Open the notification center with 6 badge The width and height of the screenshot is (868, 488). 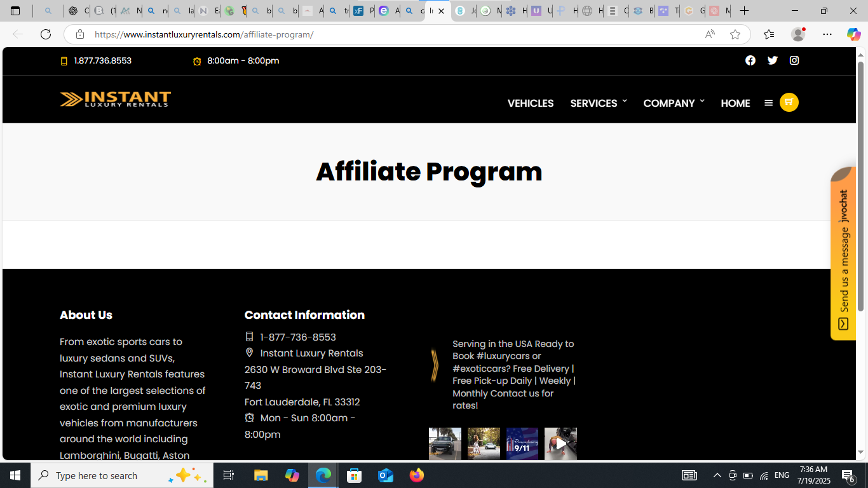click(x=848, y=475)
